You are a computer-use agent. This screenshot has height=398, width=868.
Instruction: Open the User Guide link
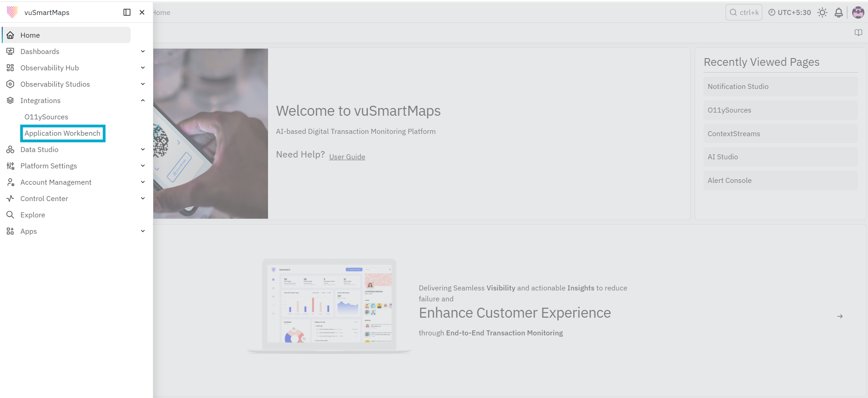347,157
